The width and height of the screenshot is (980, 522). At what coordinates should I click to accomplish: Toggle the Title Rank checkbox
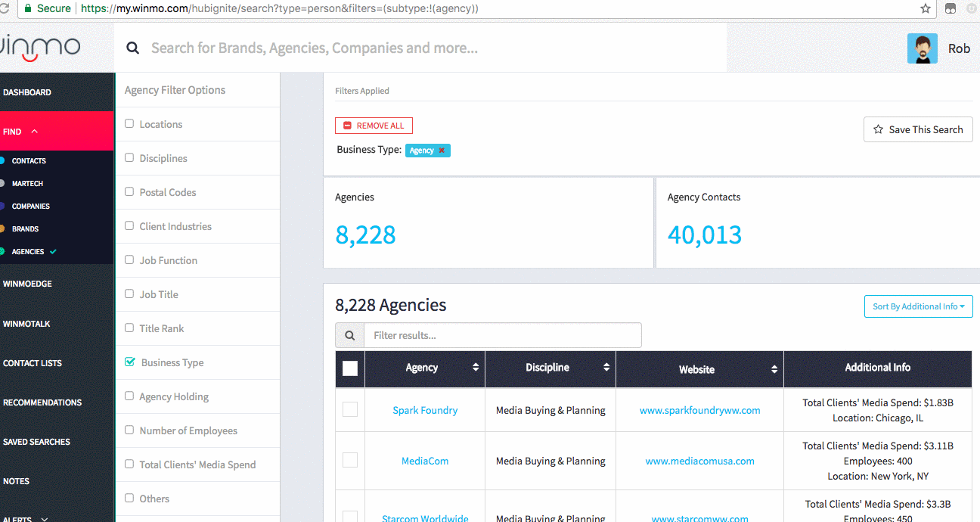click(129, 328)
